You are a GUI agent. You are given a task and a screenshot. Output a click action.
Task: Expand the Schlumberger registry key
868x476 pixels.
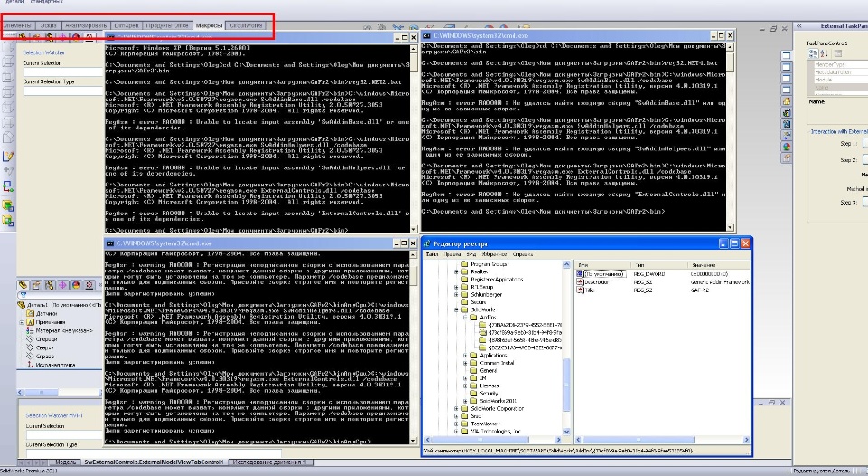456,295
